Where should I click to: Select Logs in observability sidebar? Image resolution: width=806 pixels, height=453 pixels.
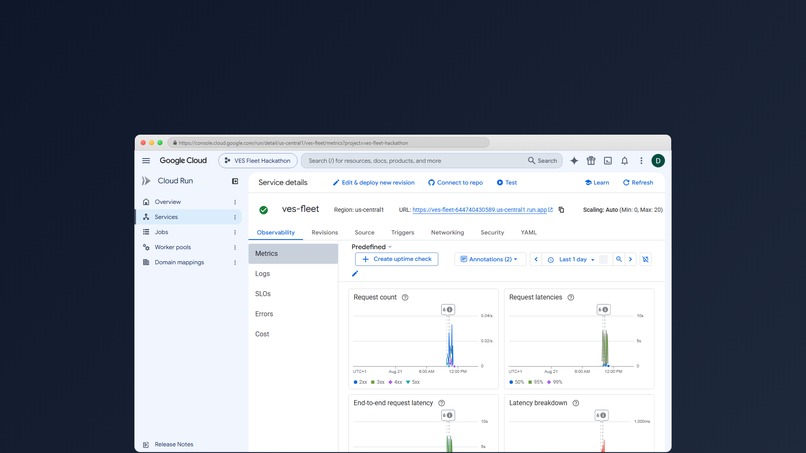[x=293, y=274]
